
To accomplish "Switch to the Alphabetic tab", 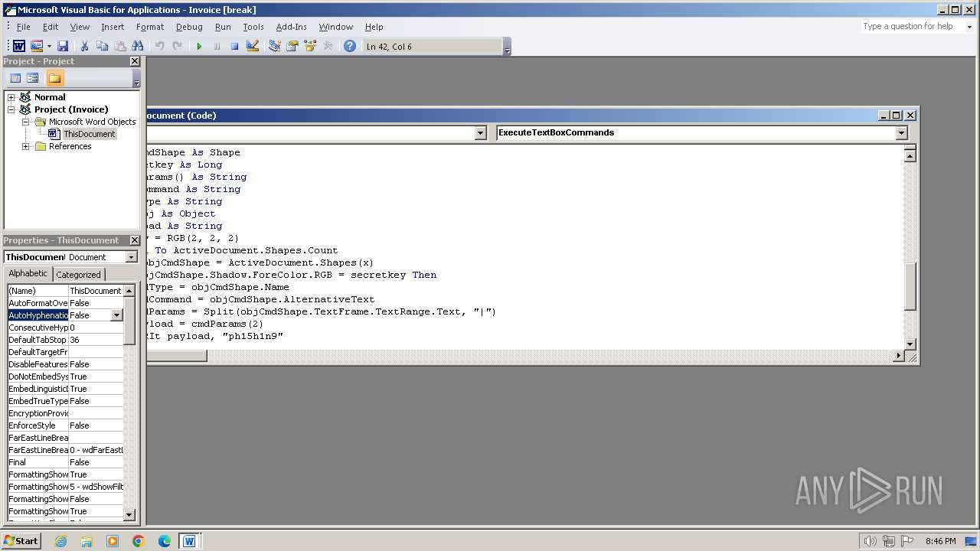I will click(x=28, y=273).
